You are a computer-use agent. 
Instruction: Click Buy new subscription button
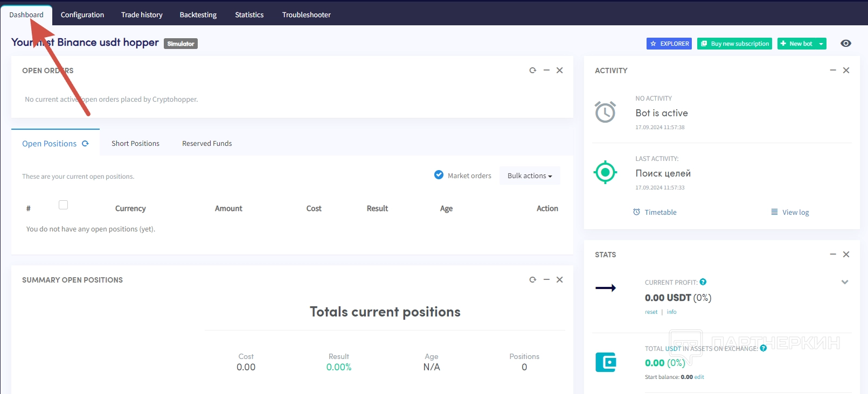pyautogui.click(x=735, y=44)
